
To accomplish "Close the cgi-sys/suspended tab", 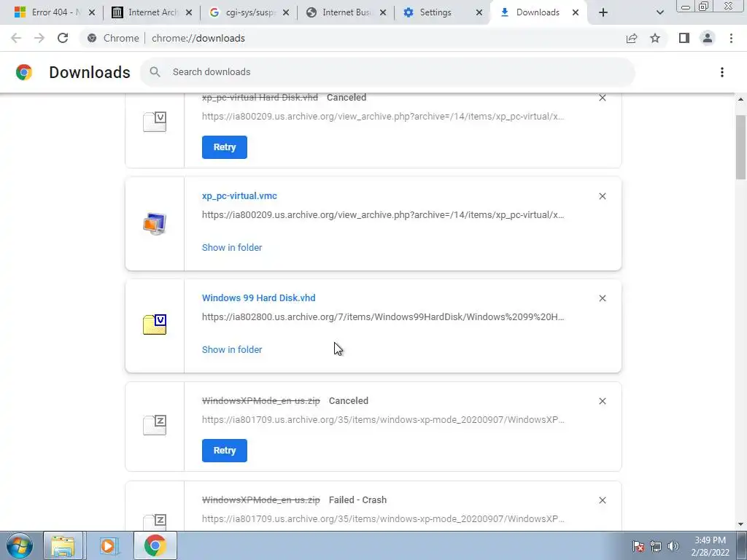I will pos(286,12).
